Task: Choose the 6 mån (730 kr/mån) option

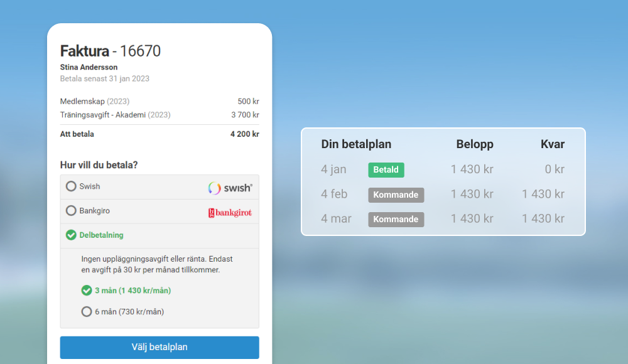Action: tap(87, 311)
